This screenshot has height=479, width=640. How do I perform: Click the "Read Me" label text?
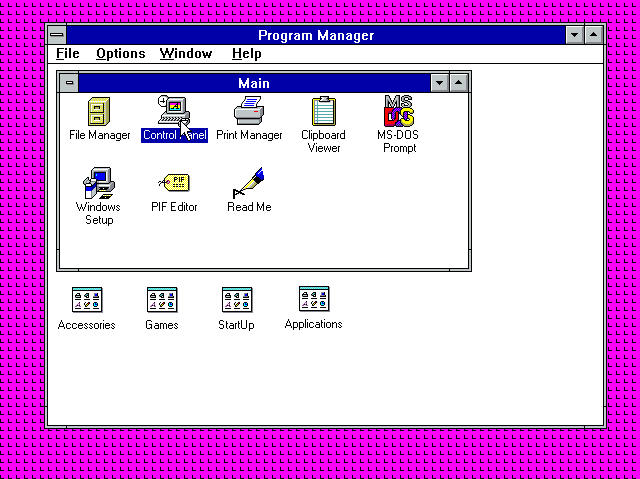[x=249, y=207]
